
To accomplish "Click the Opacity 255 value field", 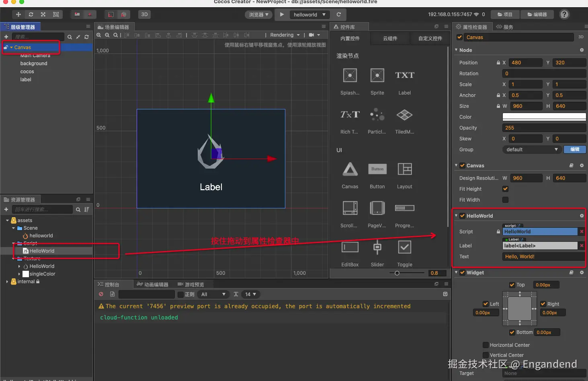I will (544, 128).
